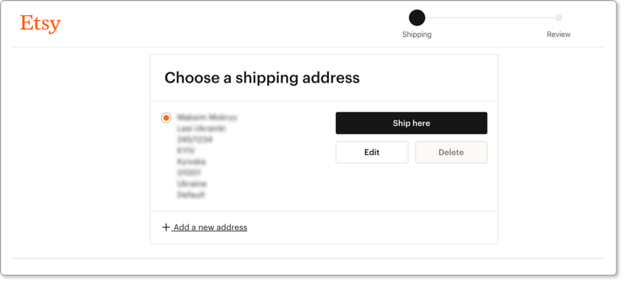The height and width of the screenshot is (302, 644).
Task: Select the filled black Shipping step circle
Action: (417, 18)
